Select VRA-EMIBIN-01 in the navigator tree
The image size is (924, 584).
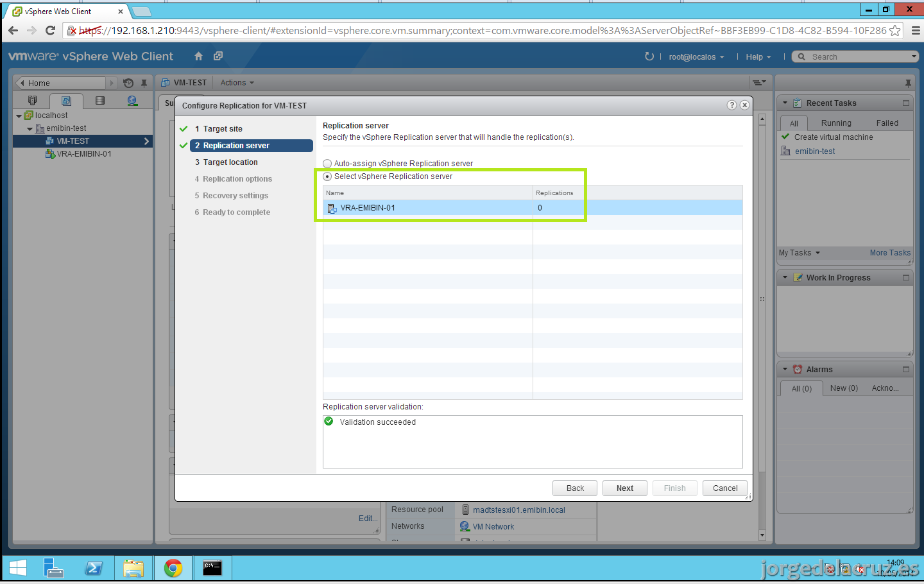click(x=84, y=154)
